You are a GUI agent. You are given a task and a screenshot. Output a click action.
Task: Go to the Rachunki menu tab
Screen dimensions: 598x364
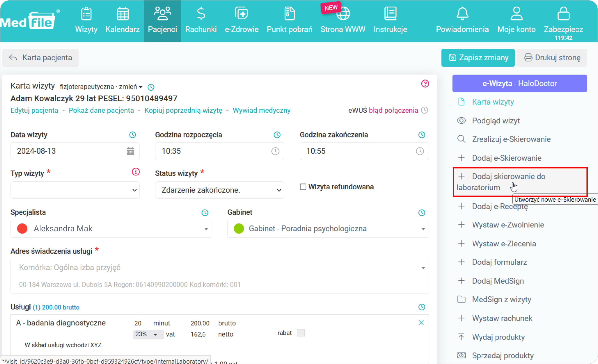201,20
